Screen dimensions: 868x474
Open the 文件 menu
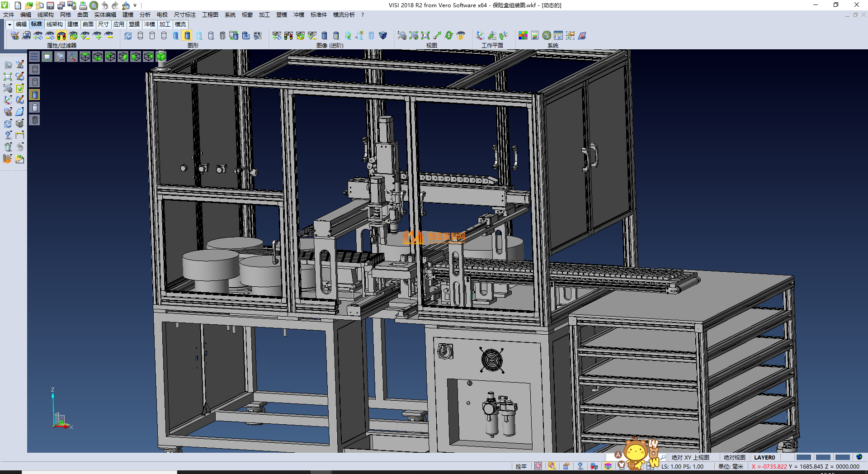(x=9, y=15)
